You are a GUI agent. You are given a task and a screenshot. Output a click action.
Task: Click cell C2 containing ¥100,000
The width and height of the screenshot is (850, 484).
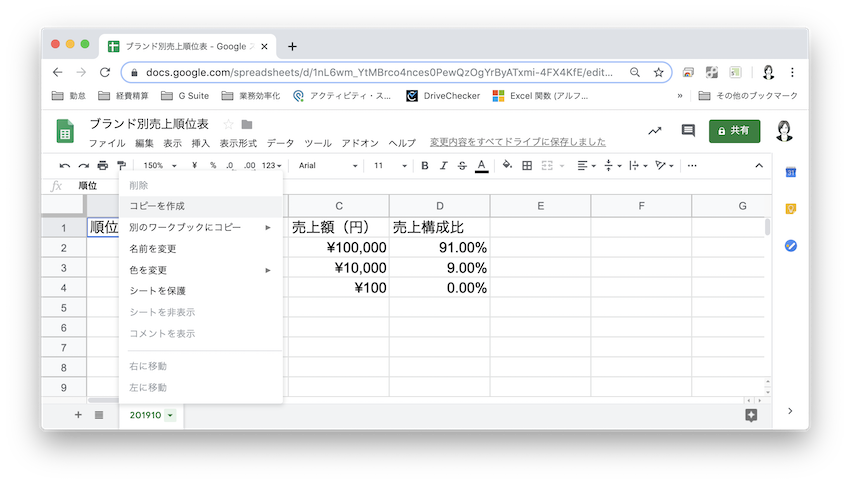[339, 247]
